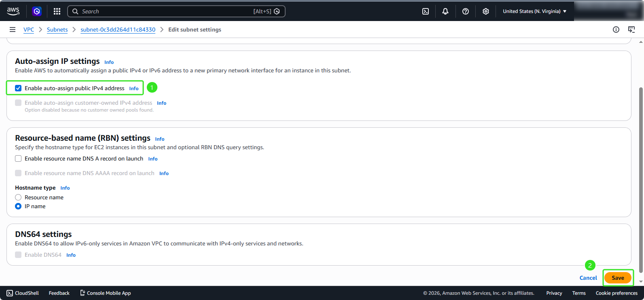Click inside the top Search field
Screen dimensions: 644x300
(176, 11)
